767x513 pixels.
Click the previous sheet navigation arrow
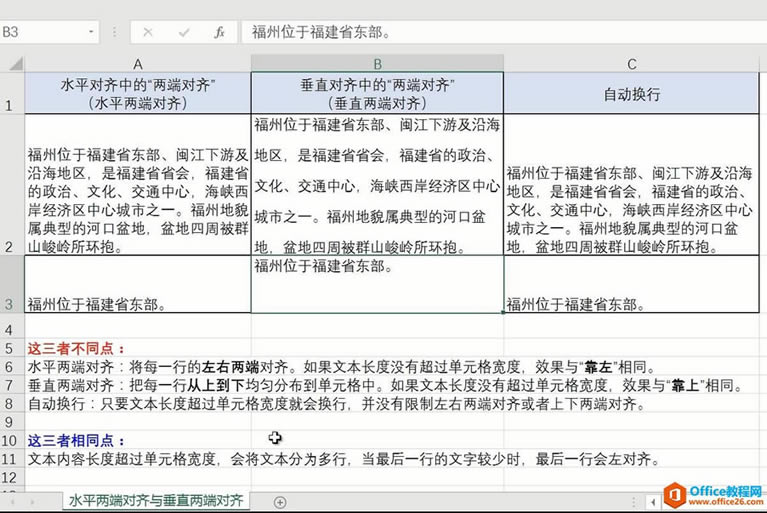12,502
